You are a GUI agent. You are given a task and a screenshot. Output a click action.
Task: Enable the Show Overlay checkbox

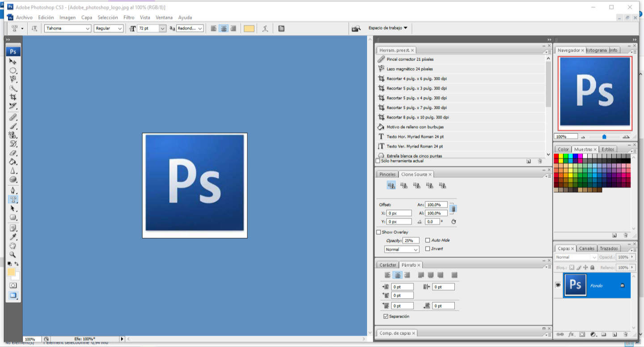point(379,232)
